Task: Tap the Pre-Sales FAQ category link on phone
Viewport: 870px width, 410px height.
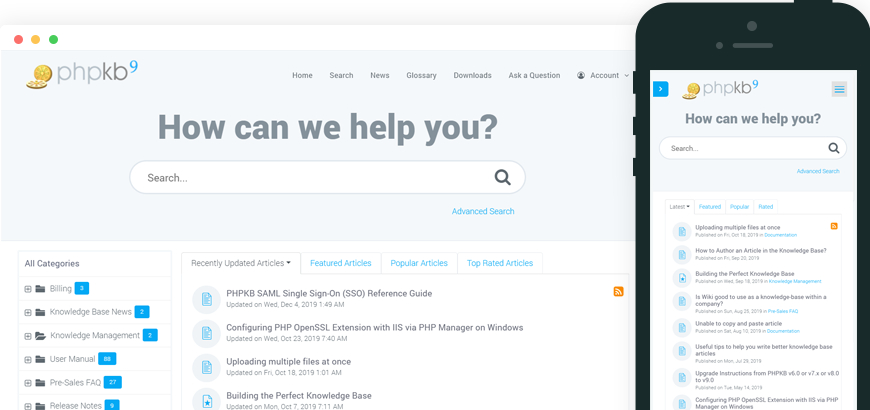Action: 783,312
